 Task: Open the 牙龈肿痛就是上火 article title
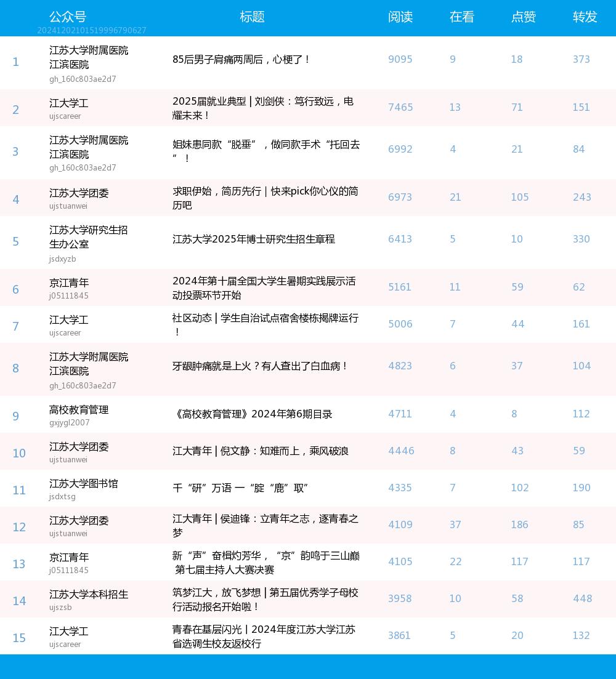[x=260, y=366]
